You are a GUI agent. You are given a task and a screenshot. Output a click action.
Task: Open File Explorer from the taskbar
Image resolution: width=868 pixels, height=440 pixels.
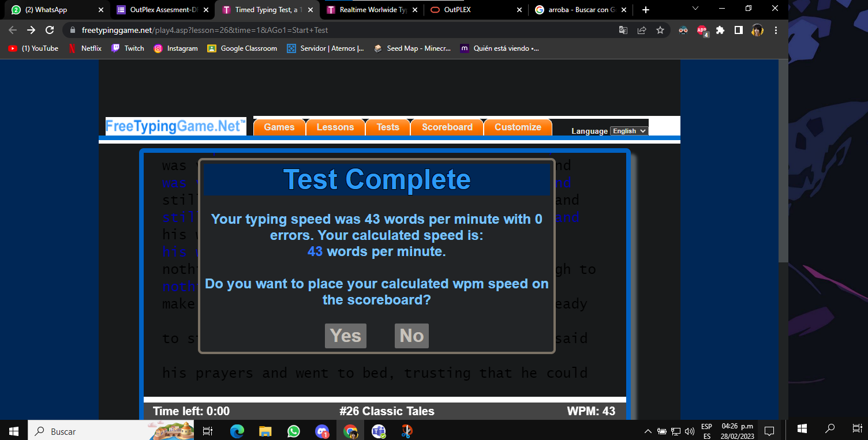tap(265, 431)
